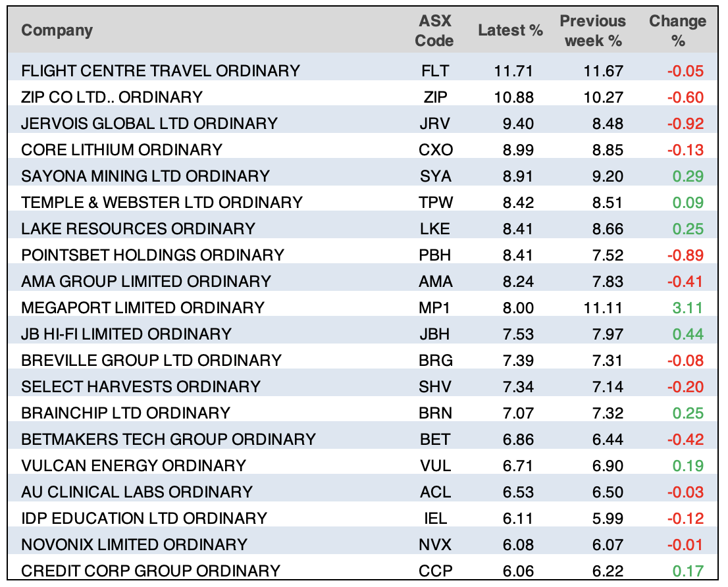Screen dimensions: 728x587
Task: Click the VUL ticker code
Action: 435,465
